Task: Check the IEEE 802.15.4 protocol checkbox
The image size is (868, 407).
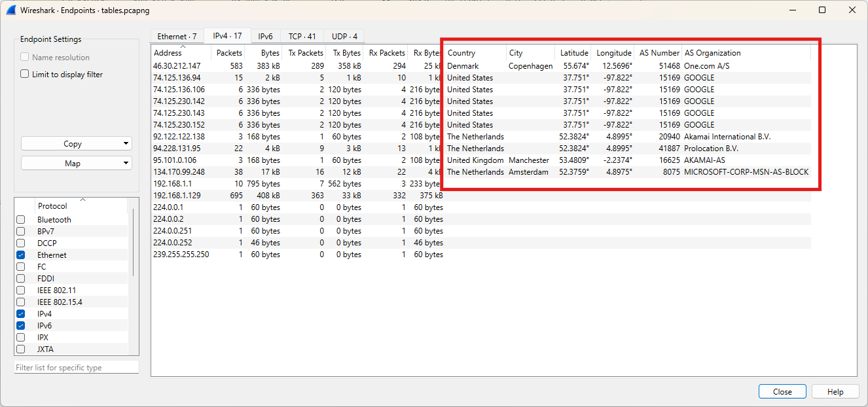Action: 21,302
